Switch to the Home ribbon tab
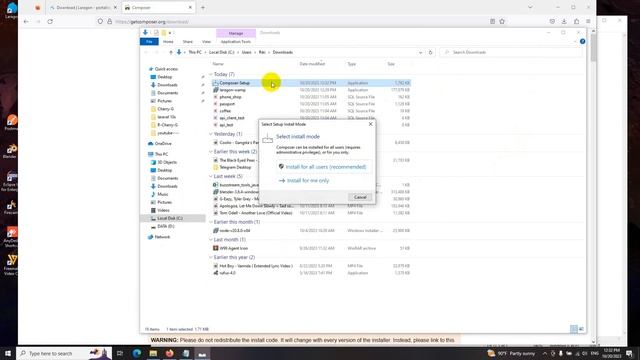The height and width of the screenshot is (360, 640). coord(168,42)
